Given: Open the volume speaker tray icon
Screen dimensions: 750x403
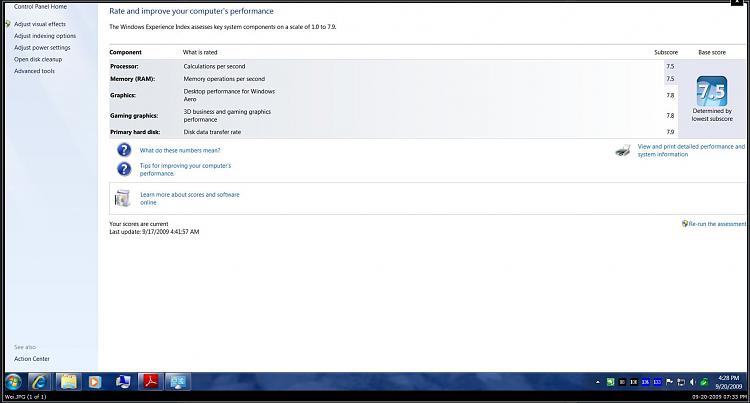Looking at the screenshot, I should click(x=693, y=382).
